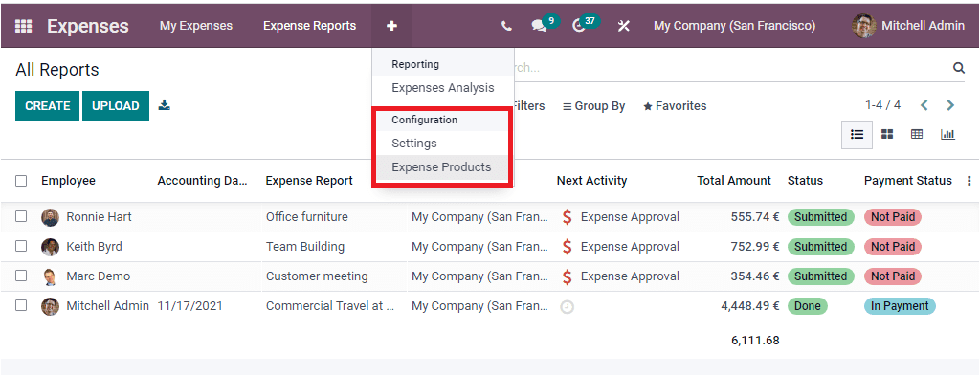Viewport: 980px width, 376px height.
Task: Click Marc Demo's avatar in list
Action: pos(50,276)
